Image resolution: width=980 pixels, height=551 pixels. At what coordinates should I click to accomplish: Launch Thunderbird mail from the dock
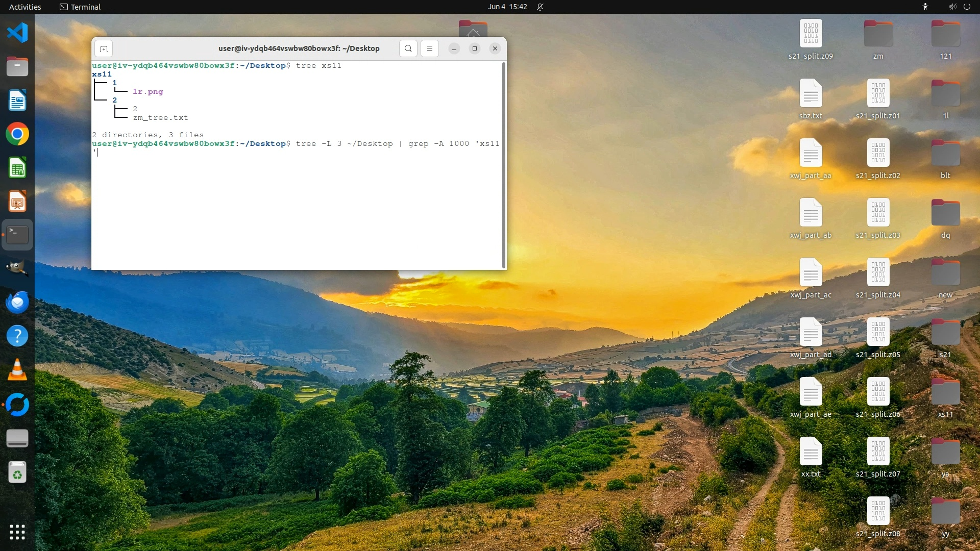click(17, 303)
